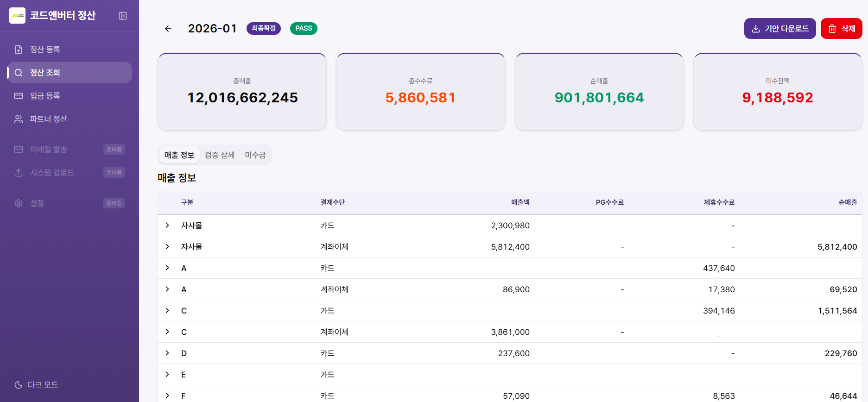Go to 입금 등록 page

tap(45, 96)
